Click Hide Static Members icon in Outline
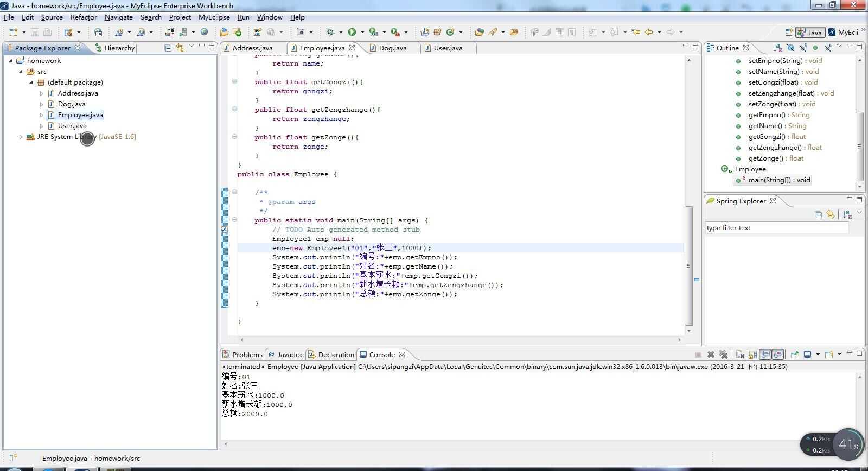 [x=803, y=48]
